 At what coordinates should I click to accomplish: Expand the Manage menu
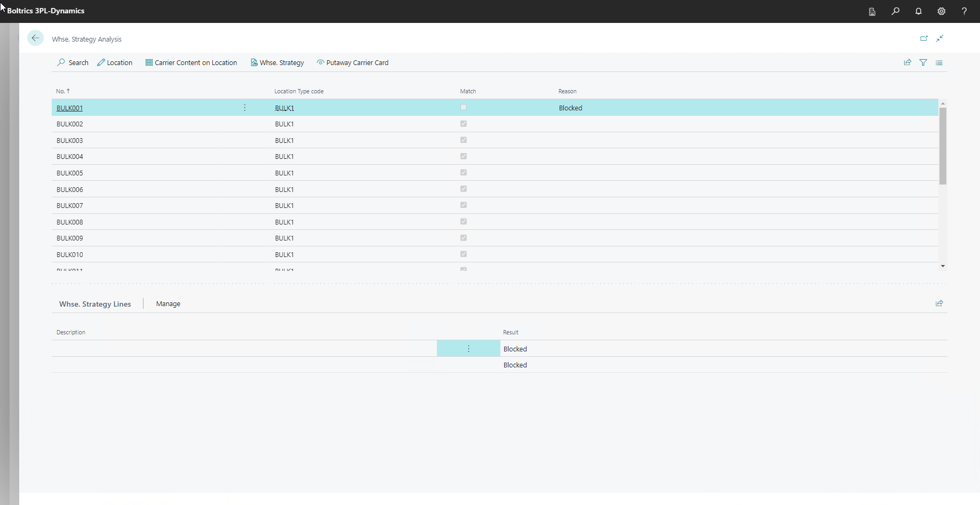[x=168, y=304]
